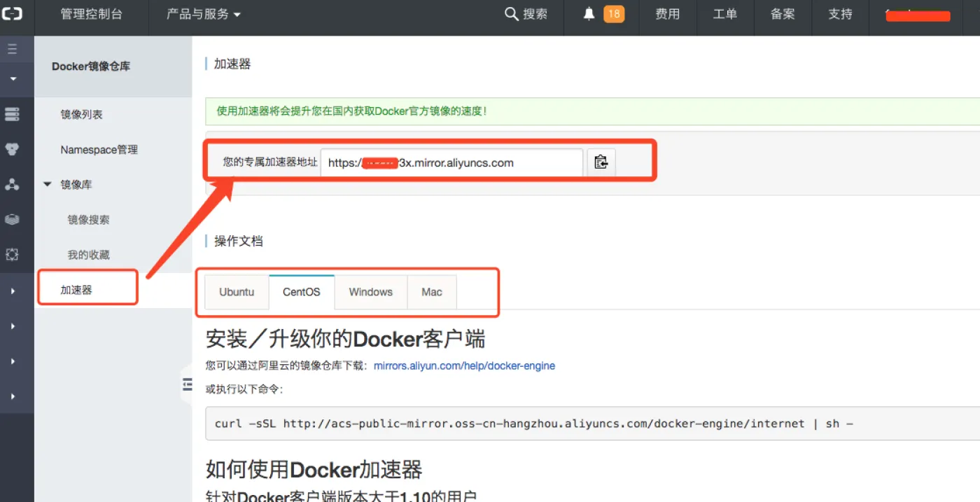The image size is (980, 502).
Task: Open the square frame icon in the dark sidebar
Action: coord(12,254)
